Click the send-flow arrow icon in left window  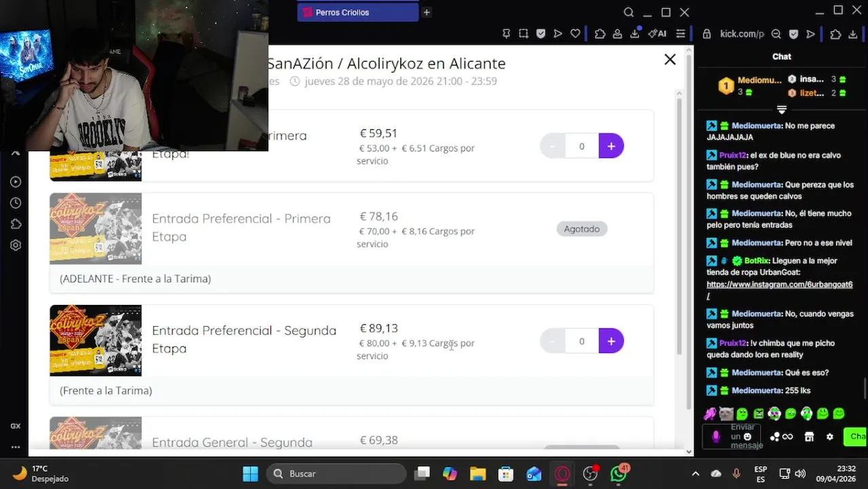[x=558, y=34]
